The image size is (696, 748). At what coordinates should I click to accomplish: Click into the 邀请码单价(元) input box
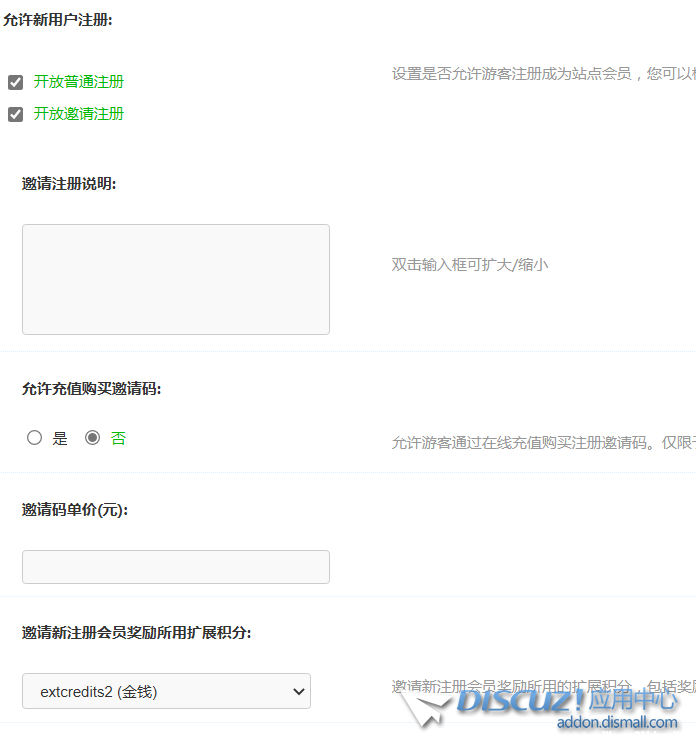point(176,567)
